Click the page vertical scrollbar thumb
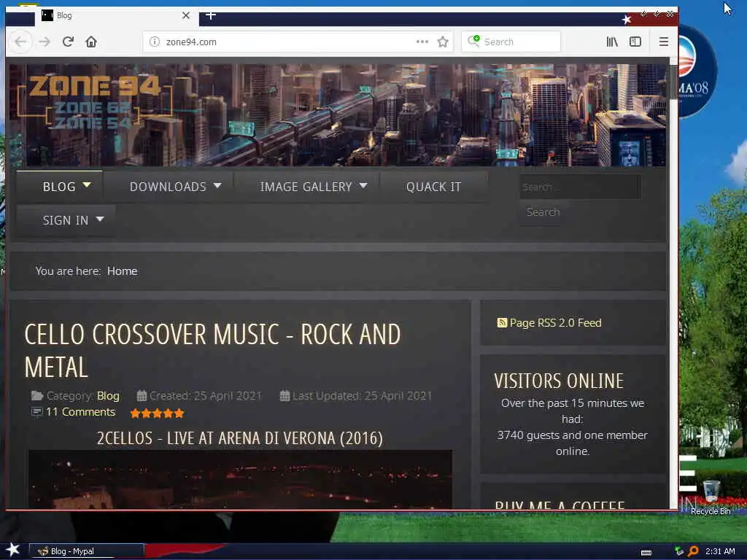The height and width of the screenshot is (560, 747). coord(673,82)
